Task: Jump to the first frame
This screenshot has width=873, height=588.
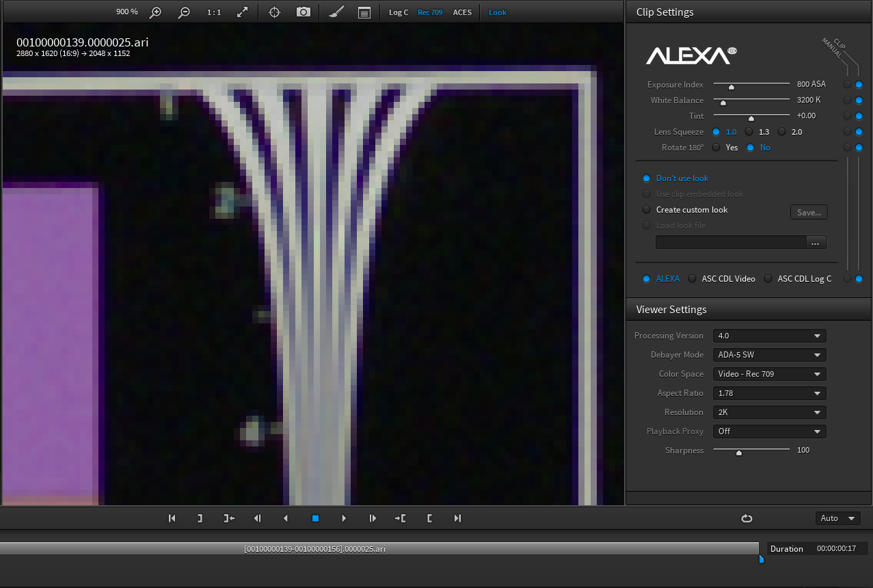Action: [172, 518]
